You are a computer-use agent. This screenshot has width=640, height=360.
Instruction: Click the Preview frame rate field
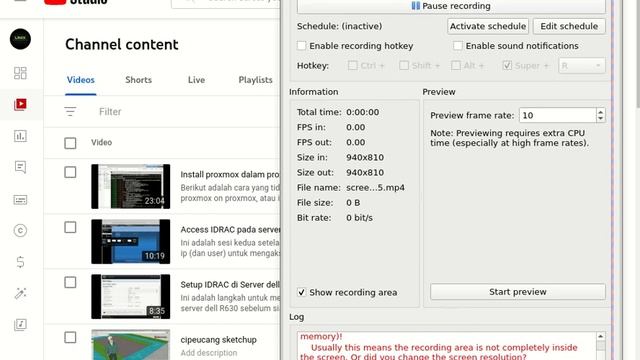point(557,116)
